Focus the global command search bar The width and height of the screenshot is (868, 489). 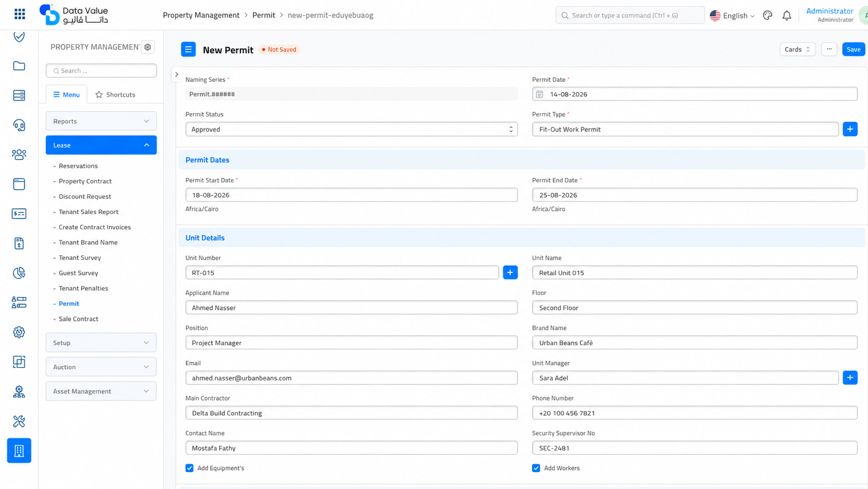[630, 16]
